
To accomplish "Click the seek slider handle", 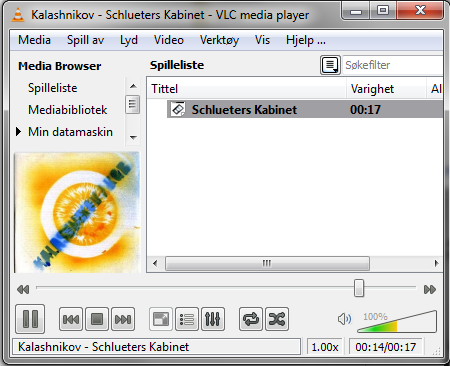I will 359,288.
